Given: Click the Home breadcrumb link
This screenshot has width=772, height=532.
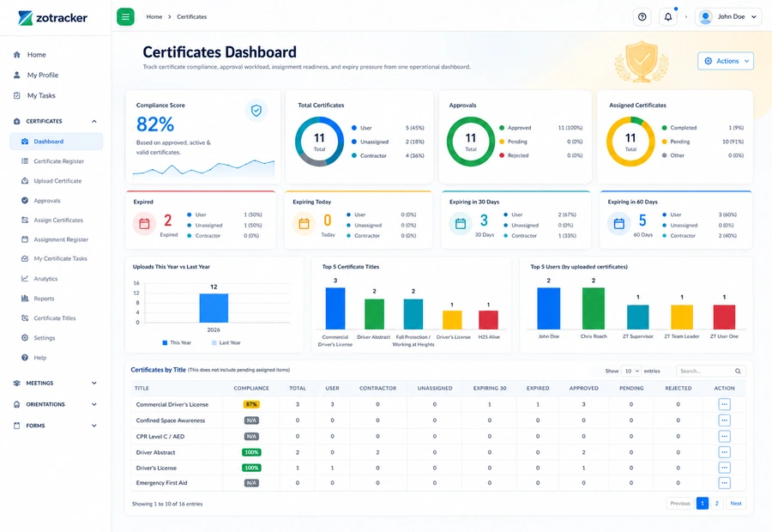Looking at the screenshot, I should 154,17.
